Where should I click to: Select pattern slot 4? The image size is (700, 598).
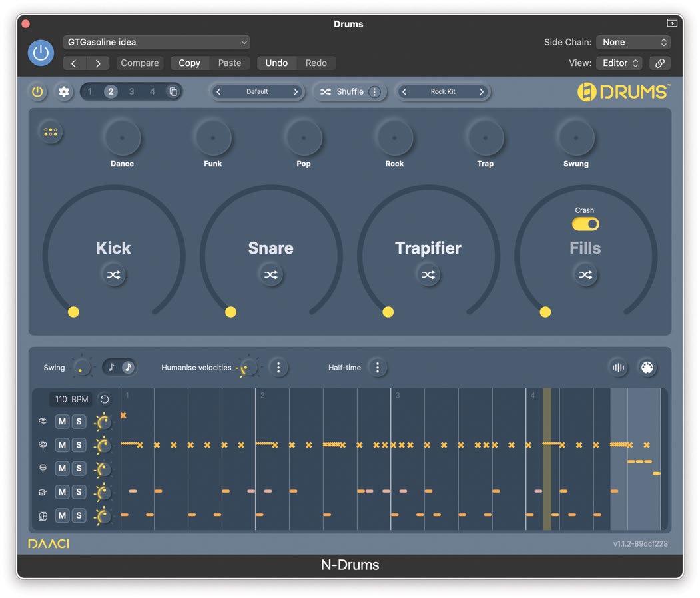point(153,91)
